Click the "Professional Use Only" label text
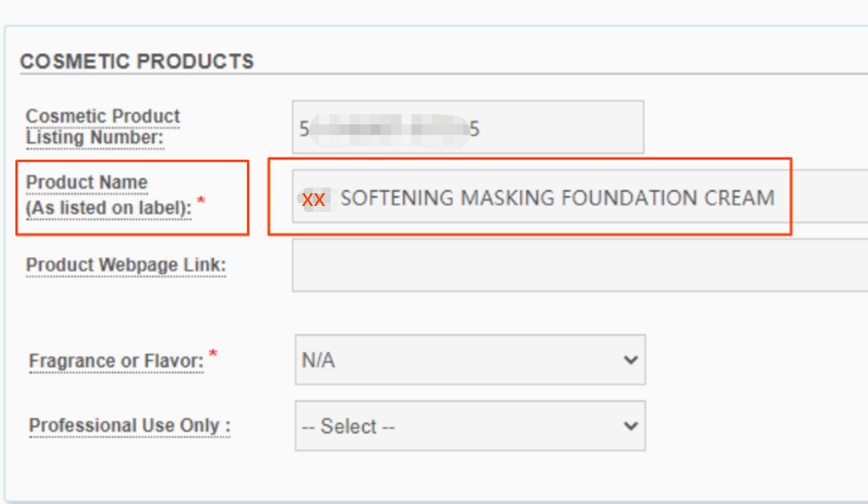 coord(129,426)
